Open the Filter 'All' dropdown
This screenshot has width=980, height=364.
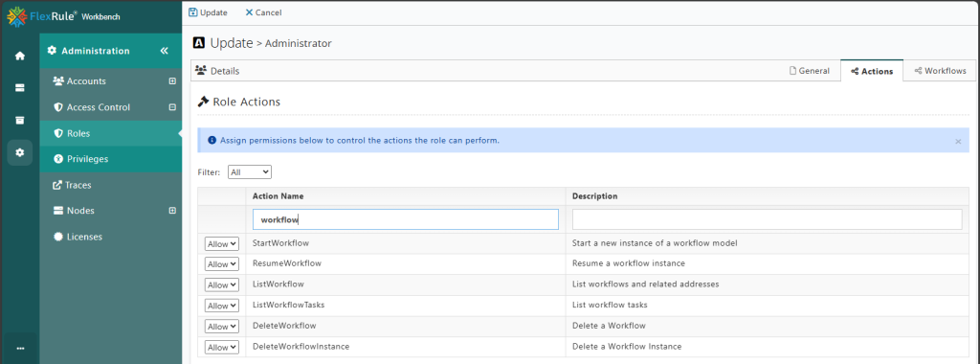pos(250,172)
